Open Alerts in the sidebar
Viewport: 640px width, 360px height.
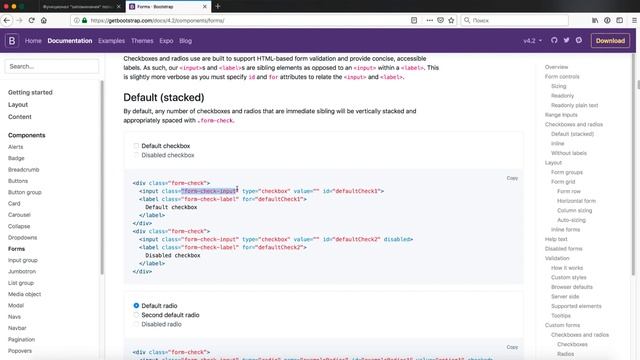[x=16, y=147]
